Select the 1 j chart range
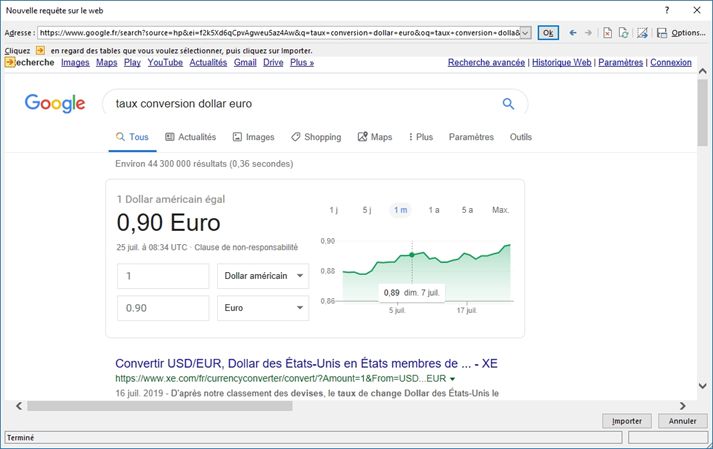This screenshot has height=449, width=713. pos(333,210)
